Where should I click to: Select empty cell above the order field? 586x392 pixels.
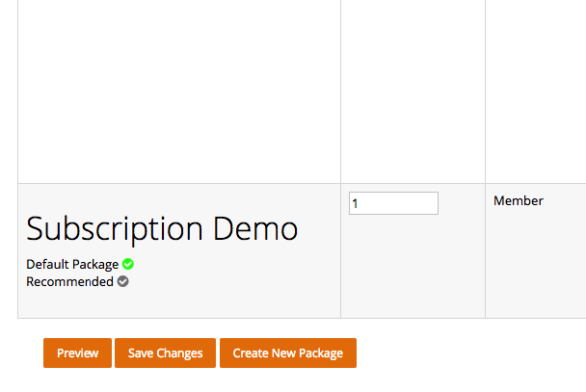[413, 91]
